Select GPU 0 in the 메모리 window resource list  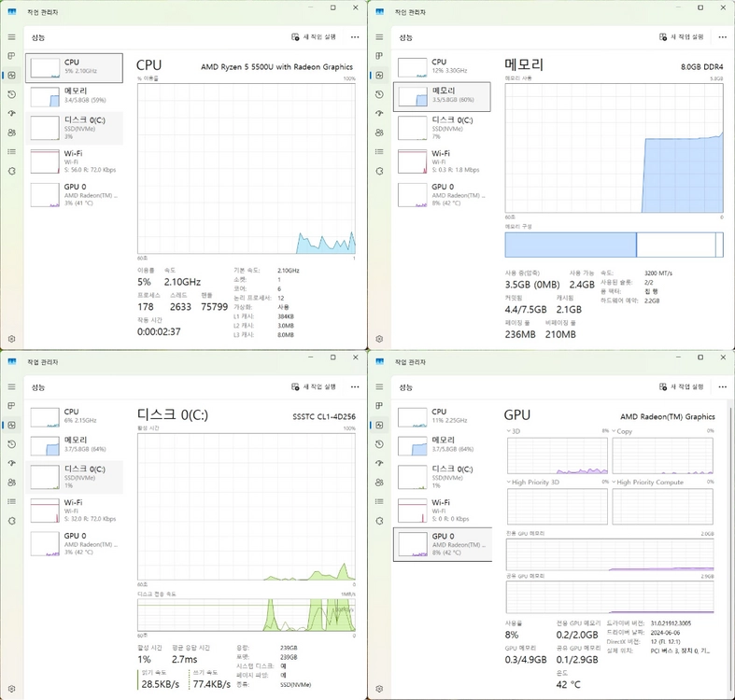tap(442, 194)
